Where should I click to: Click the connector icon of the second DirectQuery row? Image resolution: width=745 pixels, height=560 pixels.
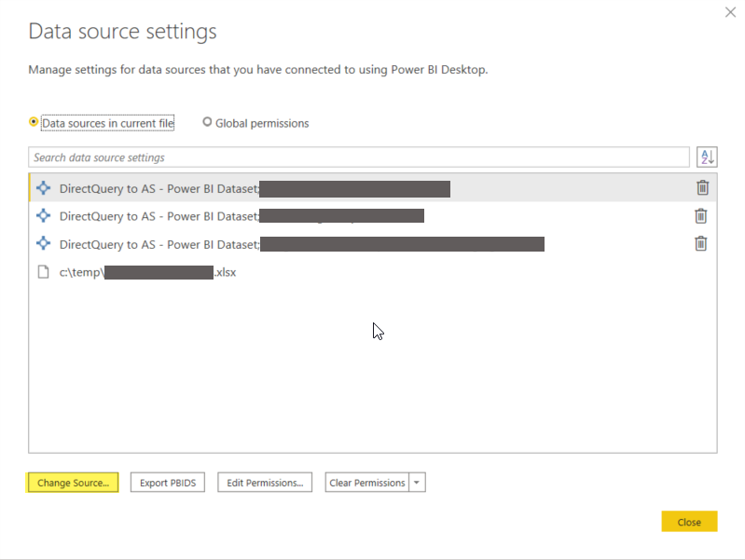point(43,215)
